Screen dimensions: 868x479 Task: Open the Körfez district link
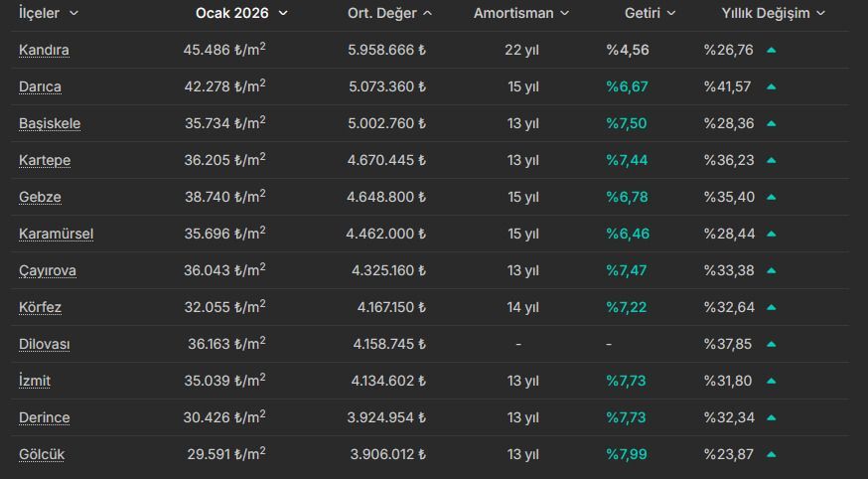point(40,307)
